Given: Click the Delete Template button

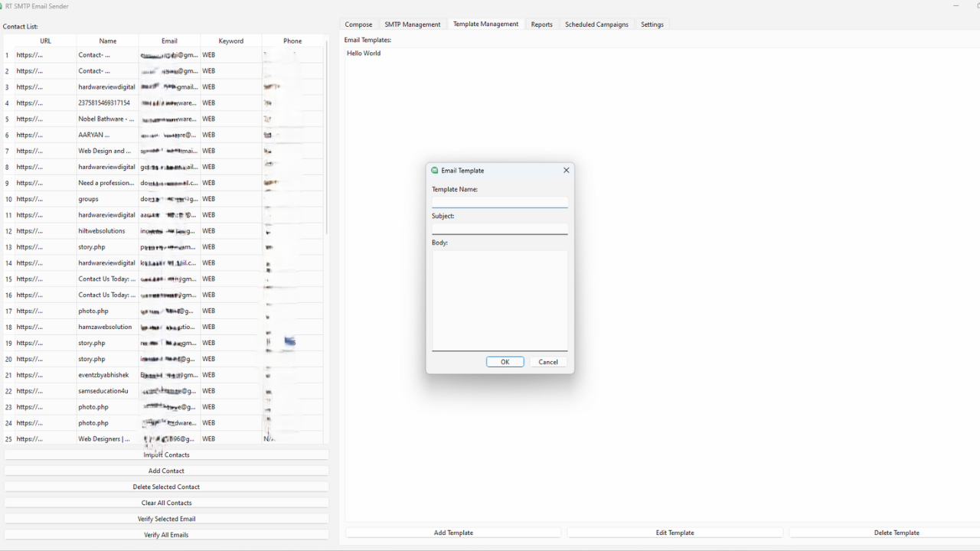Looking at the screenshot, I should pyautogui.click(x=897, y=533).
